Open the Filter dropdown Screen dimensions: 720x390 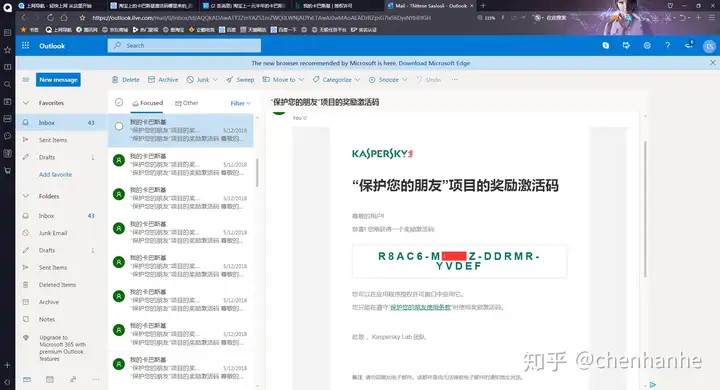pyautogui.click(x=241, y=103)
